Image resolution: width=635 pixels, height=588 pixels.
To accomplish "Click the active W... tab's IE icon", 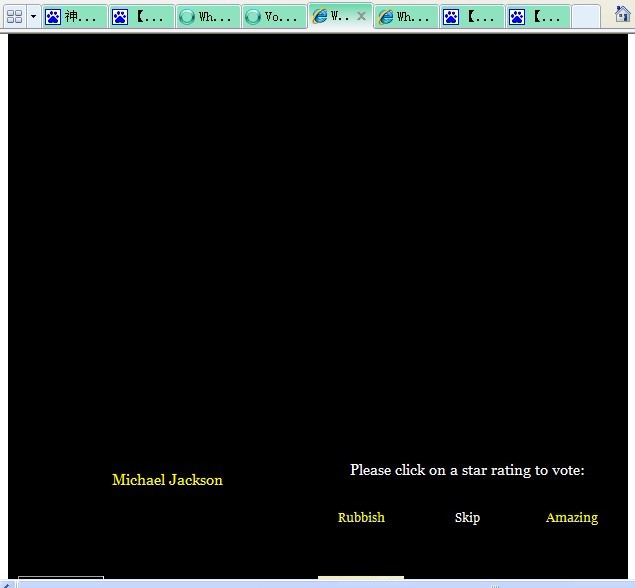I will tap(320, 17).
